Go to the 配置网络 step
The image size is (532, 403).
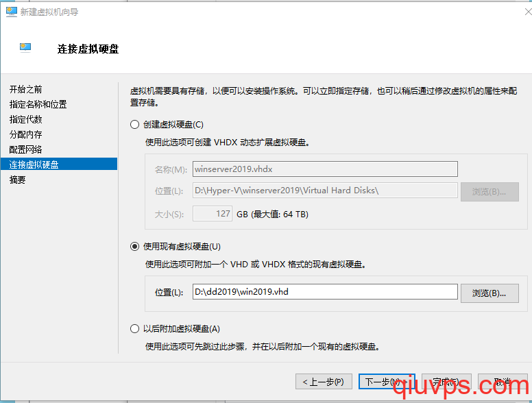point(26,149)
